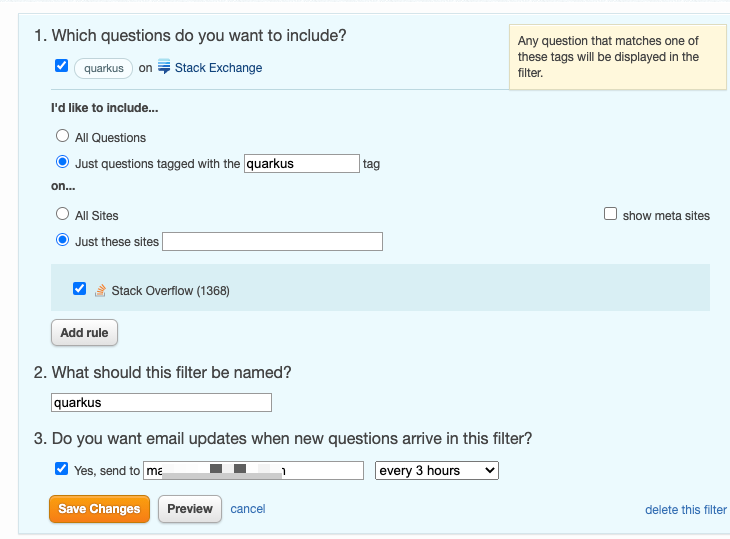This screenshot has height=539, width=730.
Task: Click the filter name input field
Action: (x=161, y=402)
